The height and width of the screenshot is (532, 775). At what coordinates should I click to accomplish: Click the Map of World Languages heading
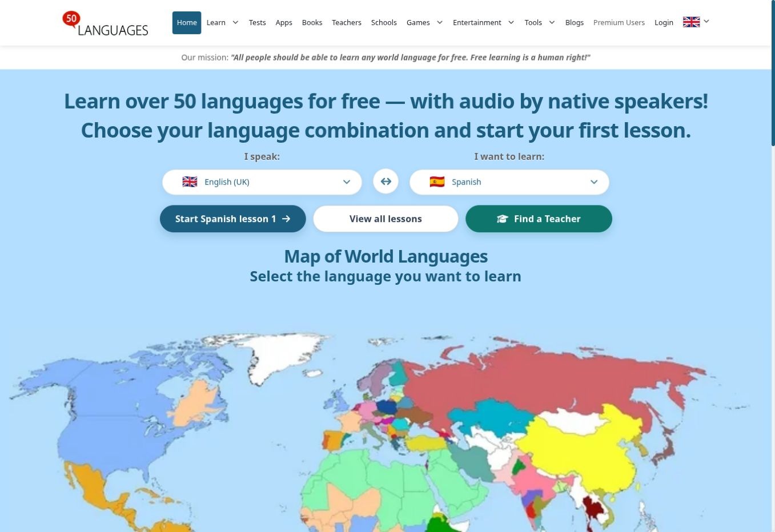point(386,256)
